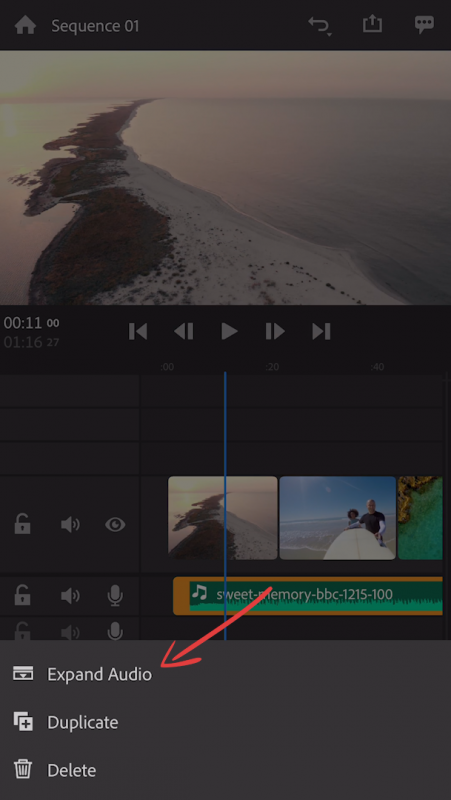The width and height of the screenshot is (451, 800).
Task: Enable microphone on bottom audio track
Action: tap(116, 631)
